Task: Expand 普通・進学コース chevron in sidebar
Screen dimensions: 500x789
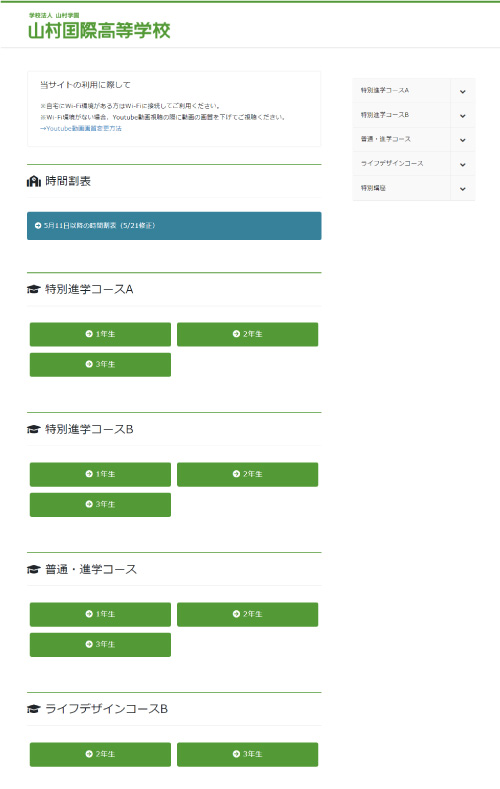Action: 462,139
